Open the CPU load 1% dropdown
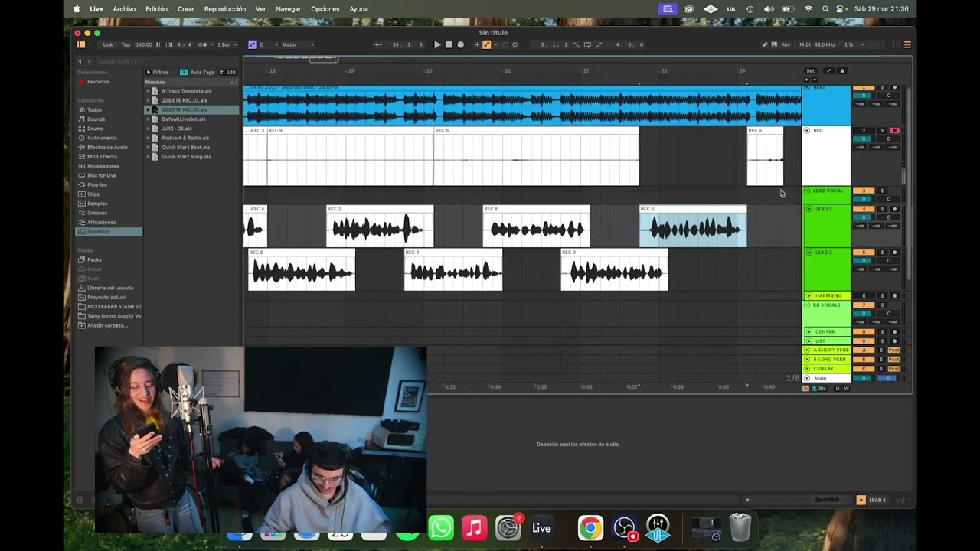Image resolution: width=980 pixels, height=551 pixels. coord(853,44)
